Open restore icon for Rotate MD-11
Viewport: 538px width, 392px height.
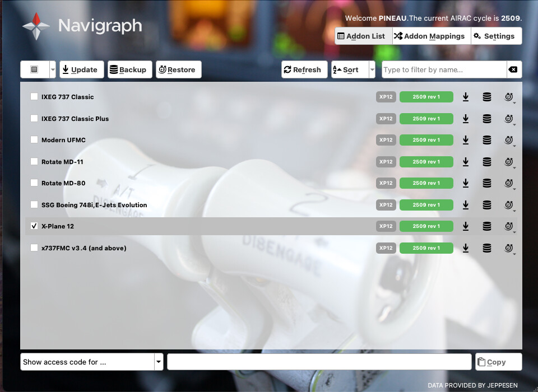pyautogui.click(x=509, y=162)
